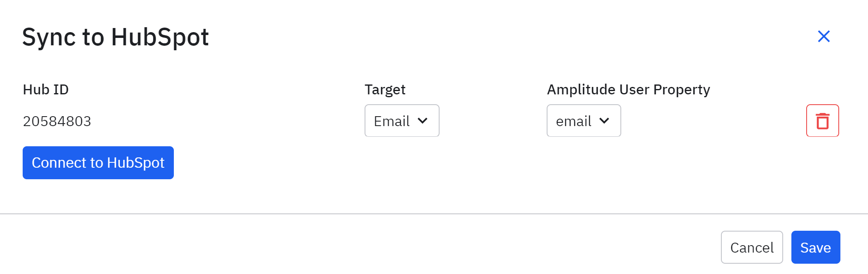Hit the red trash can icon
Viewport: 868px width, 274px height.
[822, 121]
